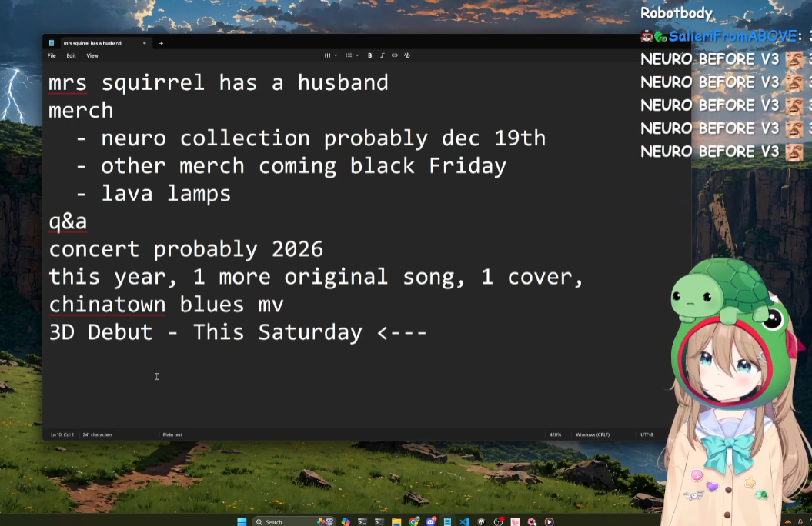812x526 pixels.
Task: Click the 'lava lamps' line
Action: click(x=153, y=194)
